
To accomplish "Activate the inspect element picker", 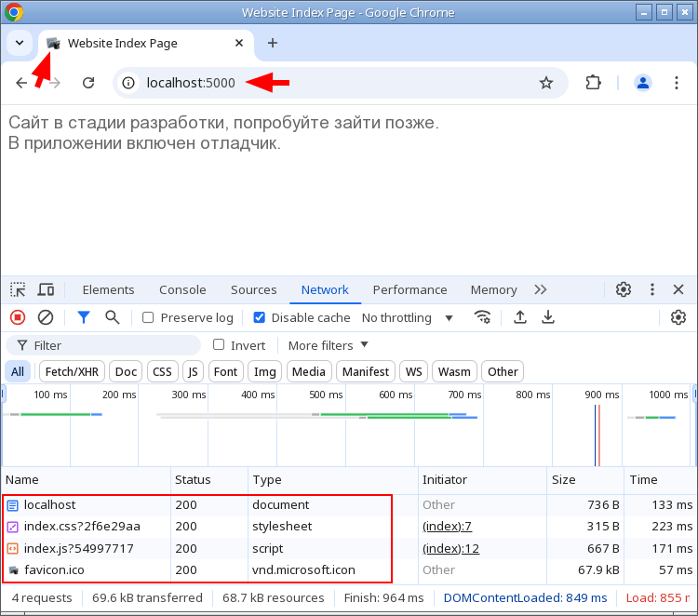I will (x=18, y=289).
